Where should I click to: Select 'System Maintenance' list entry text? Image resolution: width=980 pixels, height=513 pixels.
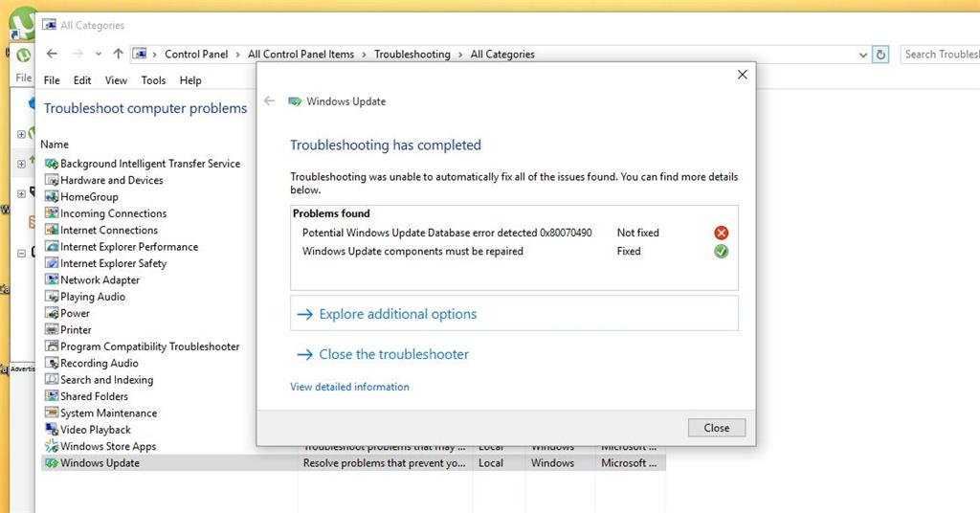[x=109, y=413]
